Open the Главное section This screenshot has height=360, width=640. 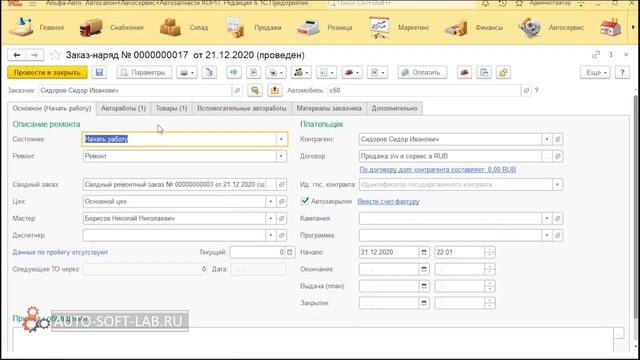pyautogui.click(x=37, y=27)
